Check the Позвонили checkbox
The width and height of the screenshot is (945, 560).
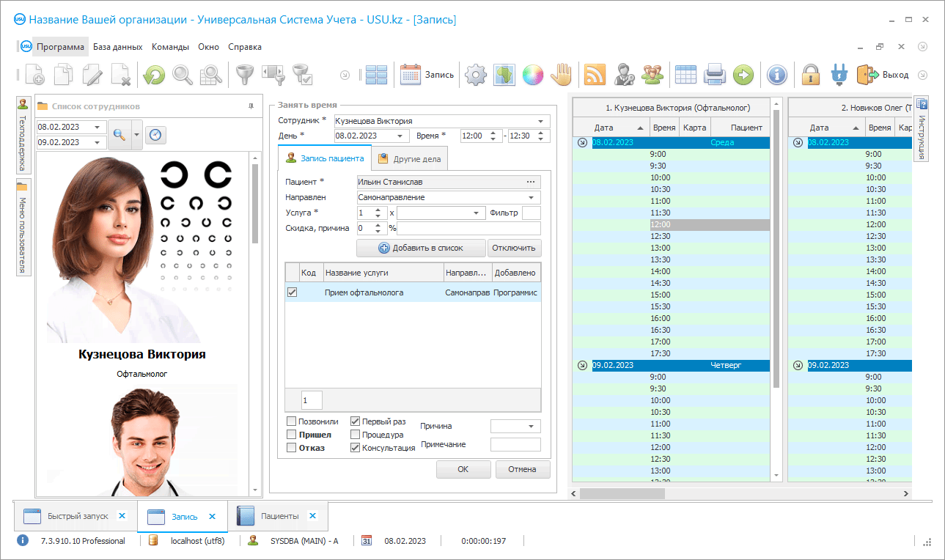292,421
